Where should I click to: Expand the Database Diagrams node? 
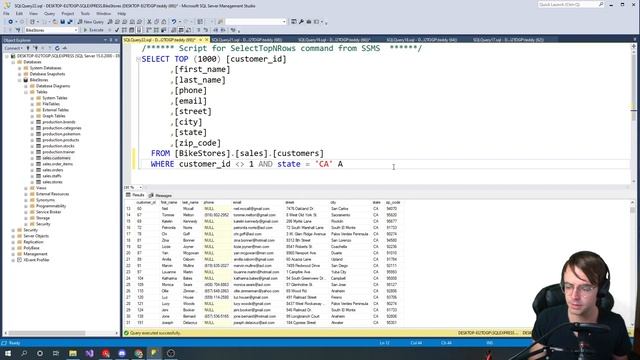pyautogui.click(x=26, y=86)
